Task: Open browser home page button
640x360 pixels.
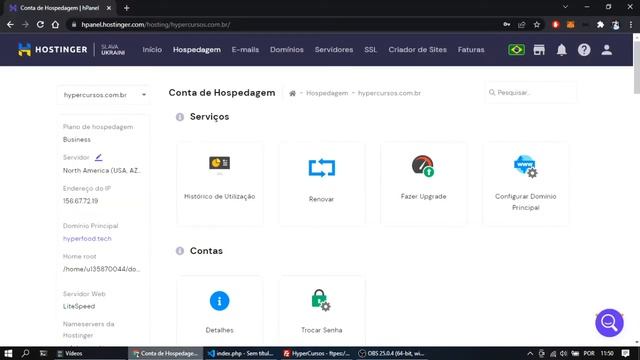Action: (x=55, y=24)
